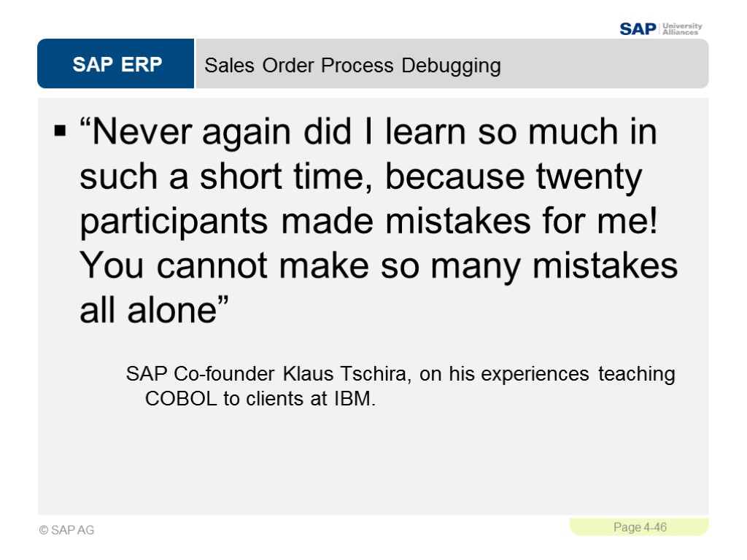The height and width of the screenshot is (560, 747).
Task: Click the Sales Order Process Debugging title
Action: tap(352, 66)
